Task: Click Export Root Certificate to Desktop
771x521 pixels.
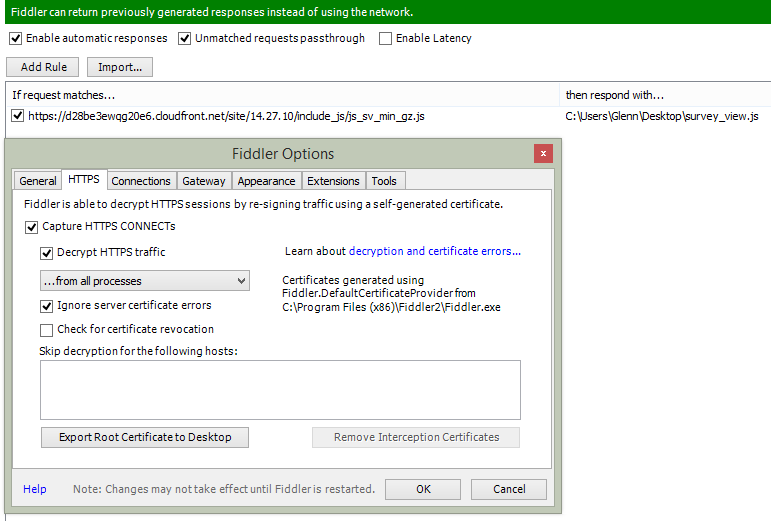Action: [145, 437]
